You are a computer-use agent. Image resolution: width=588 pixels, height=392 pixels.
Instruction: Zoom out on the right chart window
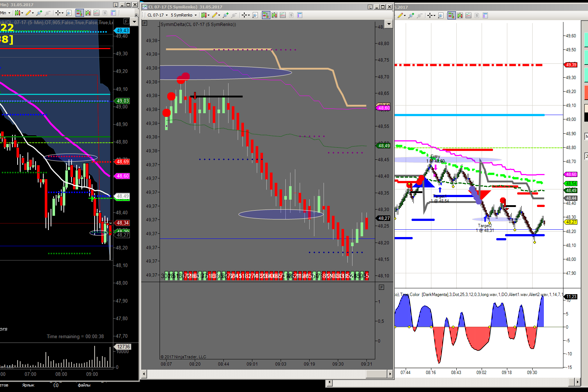pos(420,15)
